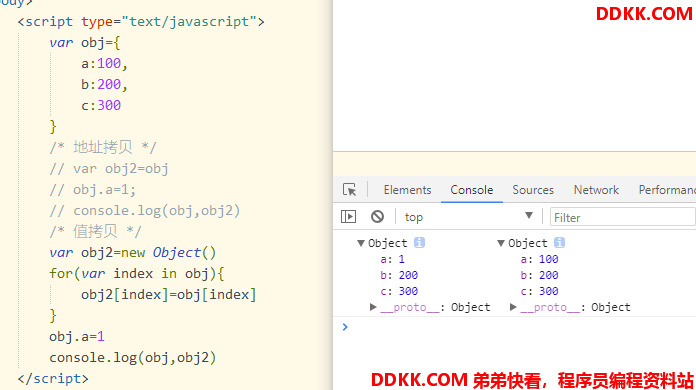The width and height of the screenshot is (696, 390).
Task: Select property a: 1 in first Object
Action: (392, 259)
